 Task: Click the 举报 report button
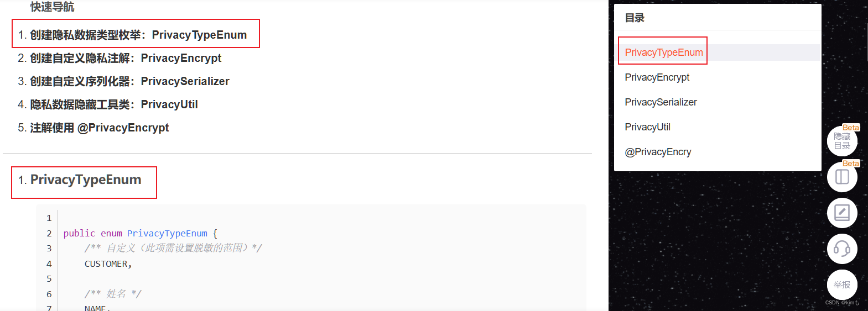coord(842,284)
